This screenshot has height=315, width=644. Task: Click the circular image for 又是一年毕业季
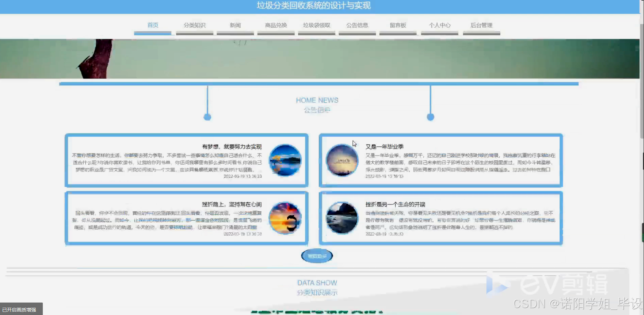[342, 160]
